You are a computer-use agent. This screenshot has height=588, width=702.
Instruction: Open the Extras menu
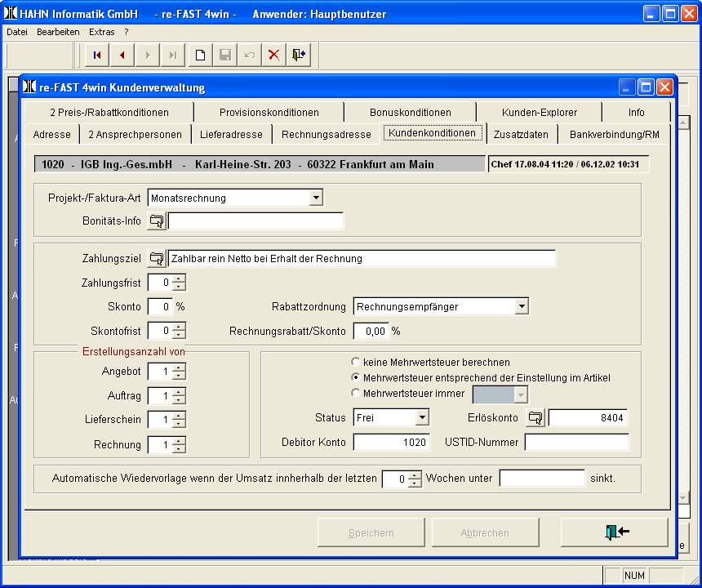click(x=102, y=32)
